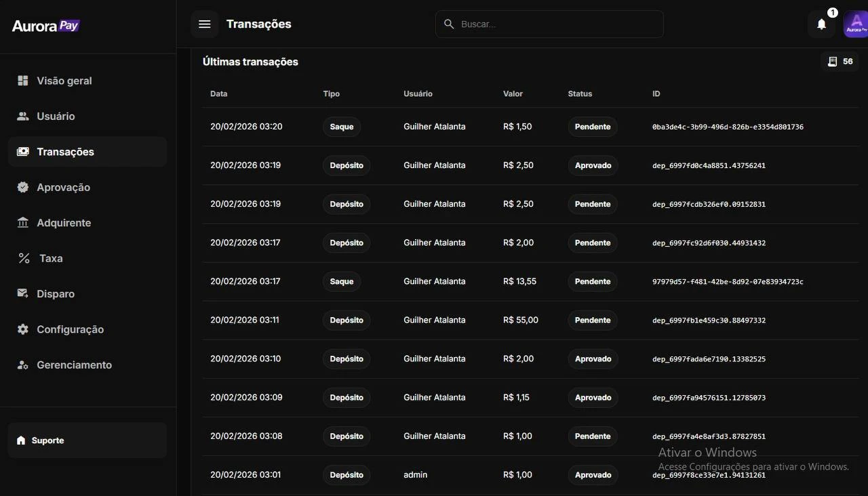Click the 56 transactions count button
This screenshot has width=868, height=496.
840,62
